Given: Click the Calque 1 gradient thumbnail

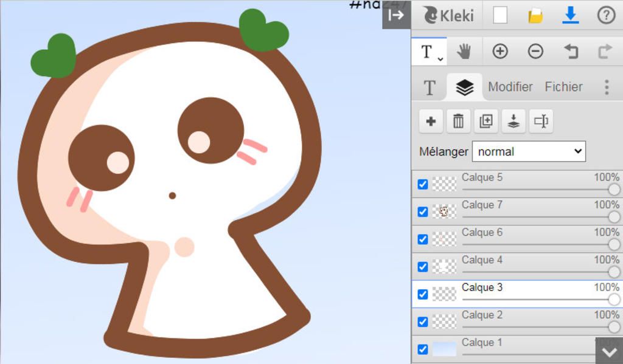Looking at the screenshot, I should coord(444,349).
